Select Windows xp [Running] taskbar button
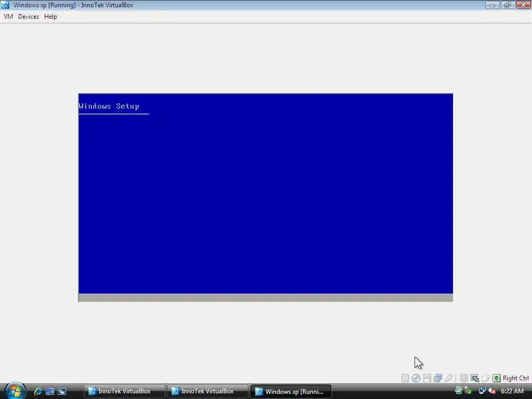 coord(291,391)
